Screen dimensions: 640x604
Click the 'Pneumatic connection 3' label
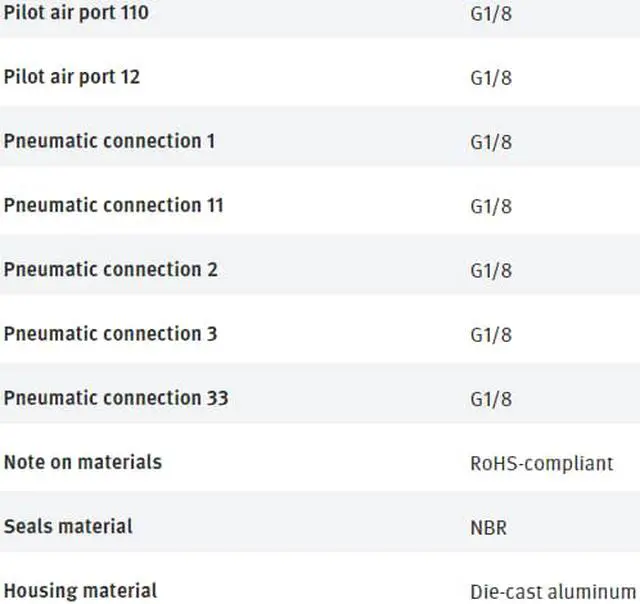pos(110,333)
